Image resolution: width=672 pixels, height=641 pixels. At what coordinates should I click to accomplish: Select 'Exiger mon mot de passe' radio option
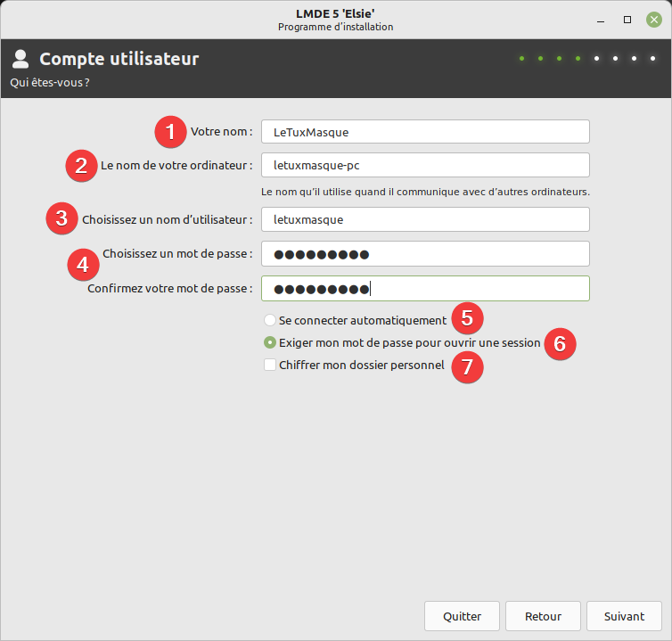pyautogui.click(x=270, y=342)
